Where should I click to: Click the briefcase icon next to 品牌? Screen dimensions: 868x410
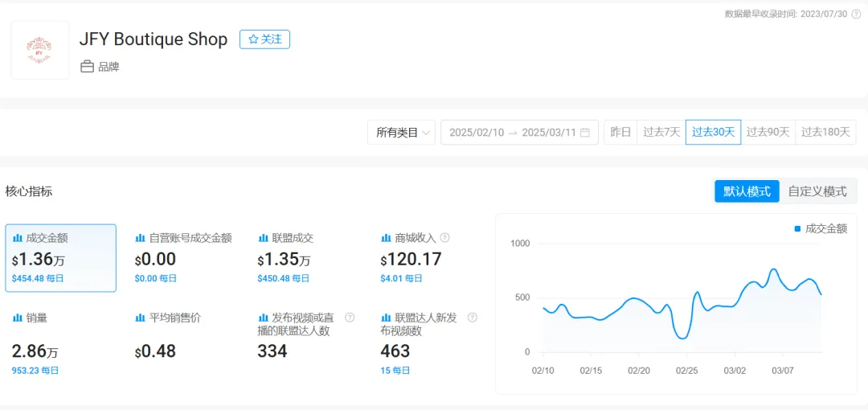pyautogui.click(x=87, y=67)
